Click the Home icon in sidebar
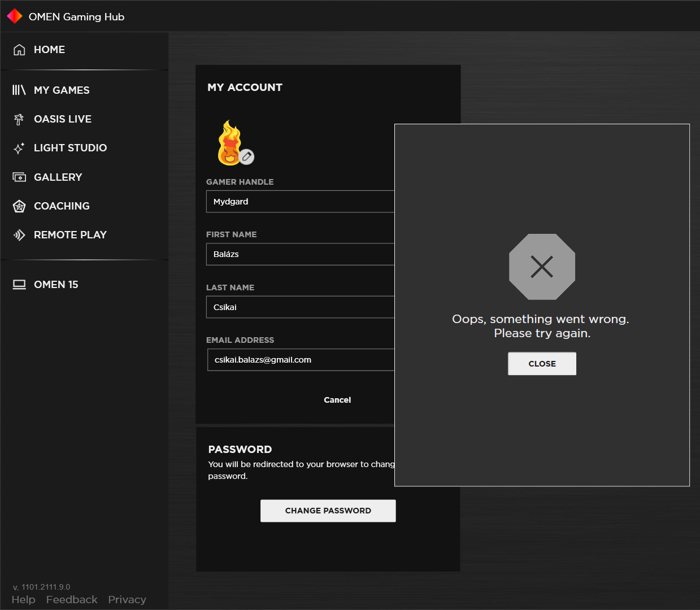Screen dimensions: 700x610 pos(19,50)
